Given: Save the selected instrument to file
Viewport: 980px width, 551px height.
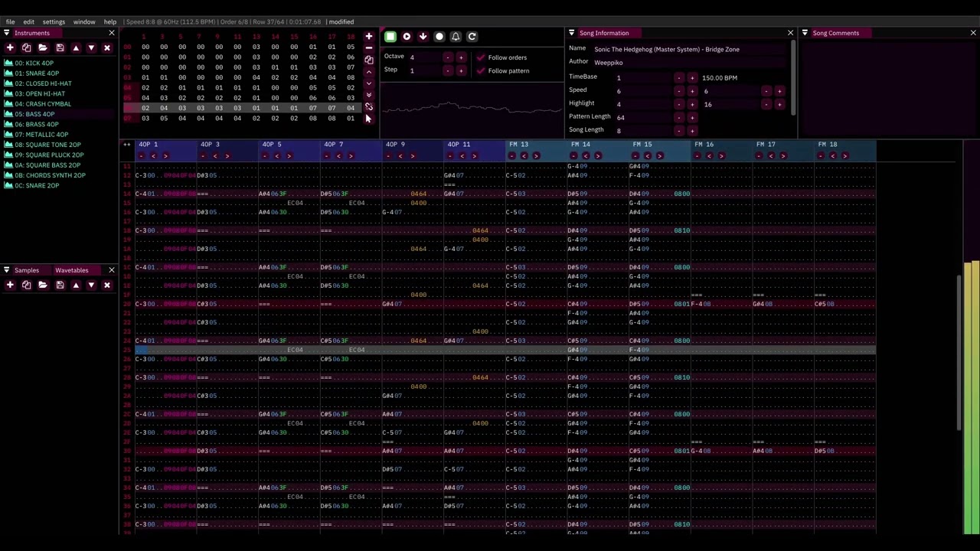Looking at the screenshot, I should point(60,48).
